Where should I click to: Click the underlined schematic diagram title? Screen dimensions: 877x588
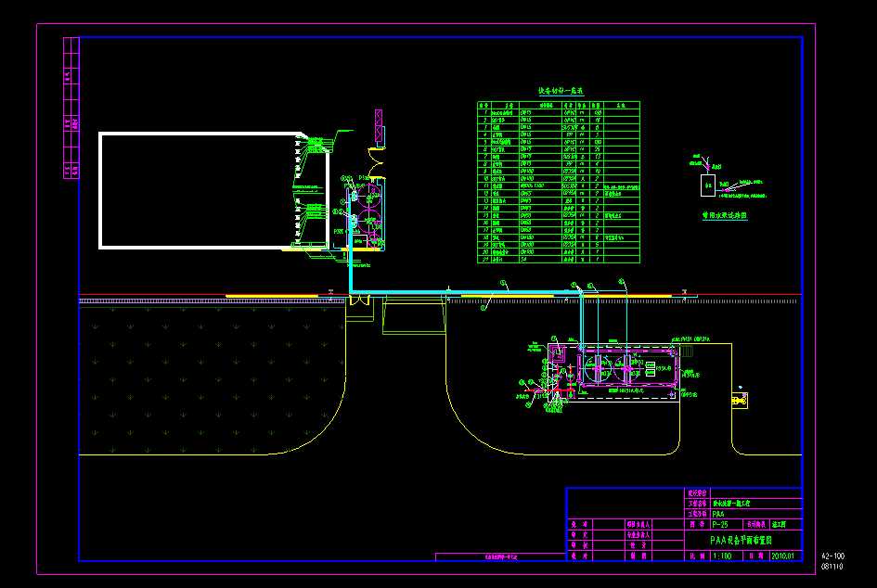(725, 215)
